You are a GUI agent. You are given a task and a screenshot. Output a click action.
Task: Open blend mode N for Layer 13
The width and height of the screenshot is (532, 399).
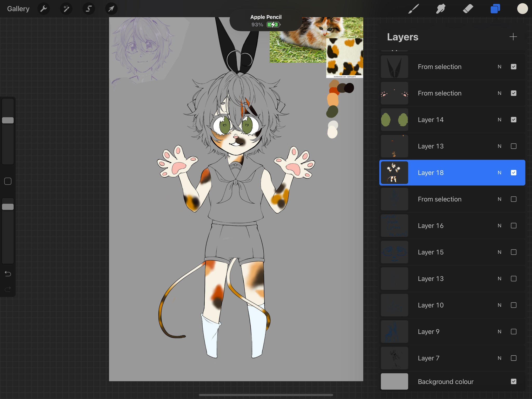click(499, 146)
